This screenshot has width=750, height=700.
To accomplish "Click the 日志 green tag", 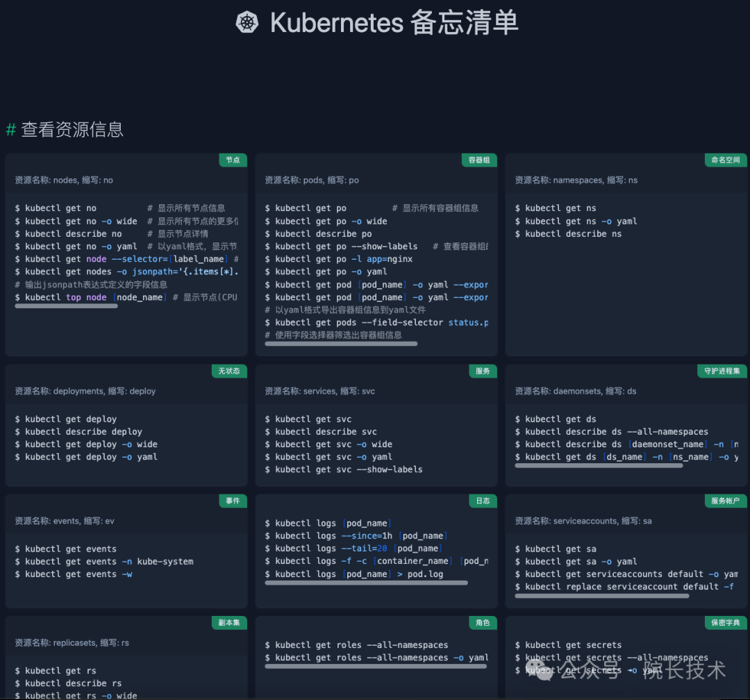I will (483, 501).
